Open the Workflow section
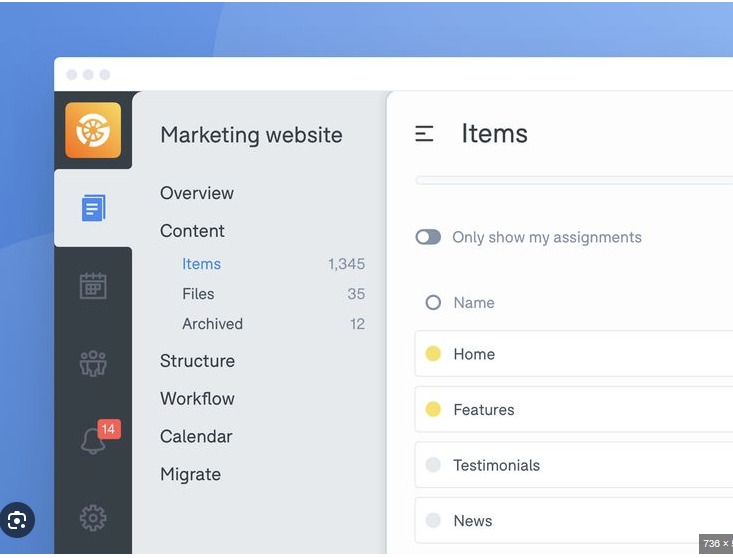The width and height of the screenshot is (733, 558). [x=197, y=399]
